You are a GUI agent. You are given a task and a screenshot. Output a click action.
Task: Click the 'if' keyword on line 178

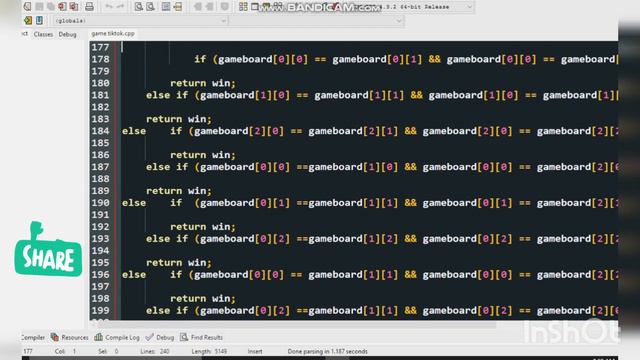coord(200,59)
